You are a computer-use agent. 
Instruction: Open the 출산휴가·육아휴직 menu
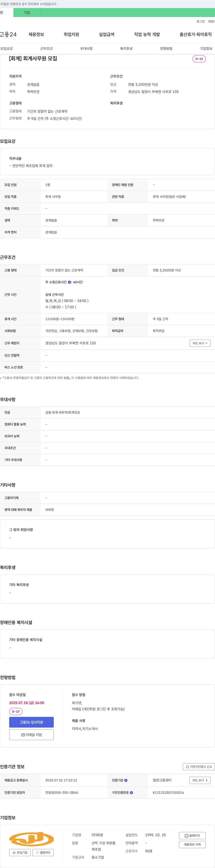[x=196, y=34]
